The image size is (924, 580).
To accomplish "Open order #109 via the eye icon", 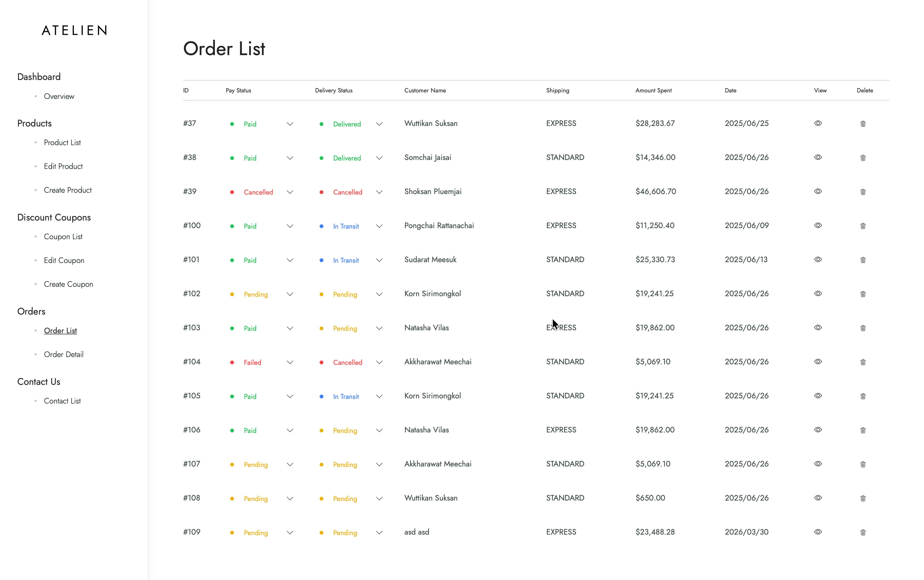I will [x=818, y=532].
